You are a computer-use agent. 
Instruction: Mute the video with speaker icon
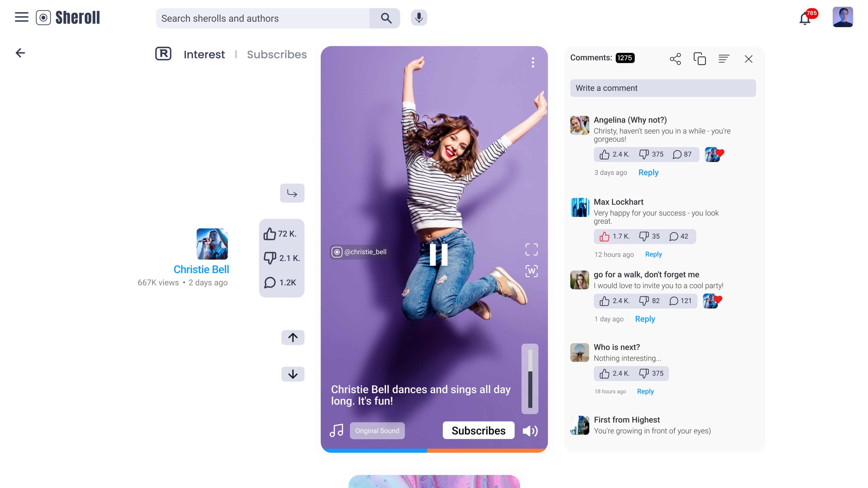[530, 431]
